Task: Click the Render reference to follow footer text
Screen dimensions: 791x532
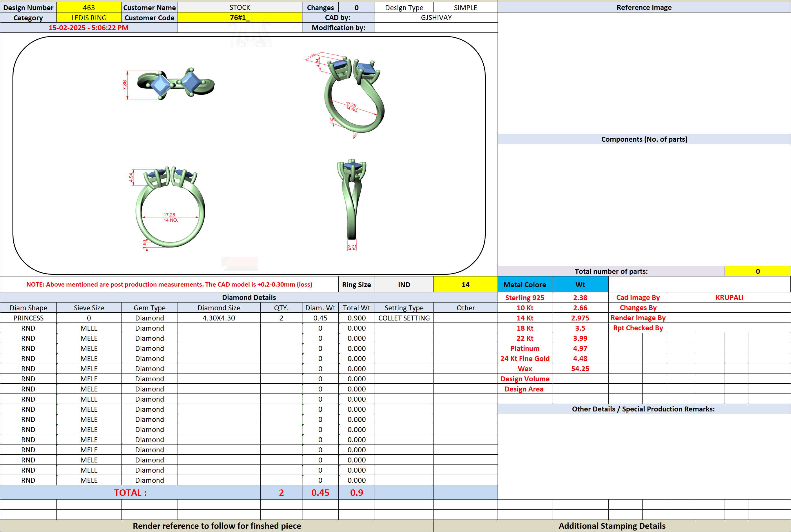Action: coord(217,526)
